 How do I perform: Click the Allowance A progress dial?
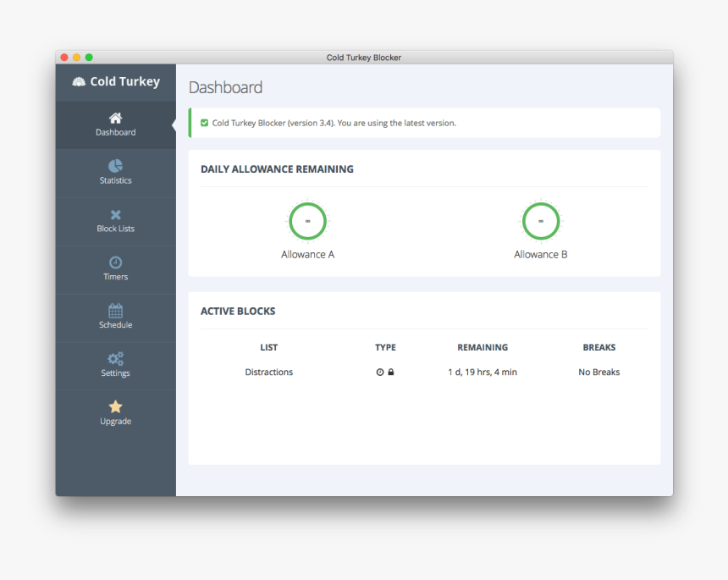307,221
